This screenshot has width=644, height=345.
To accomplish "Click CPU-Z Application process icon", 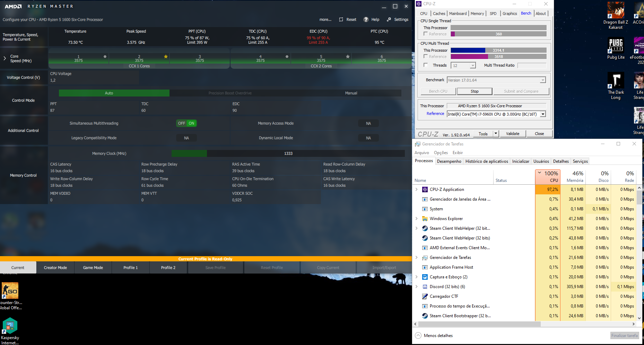I will click(x=425, y=190).
